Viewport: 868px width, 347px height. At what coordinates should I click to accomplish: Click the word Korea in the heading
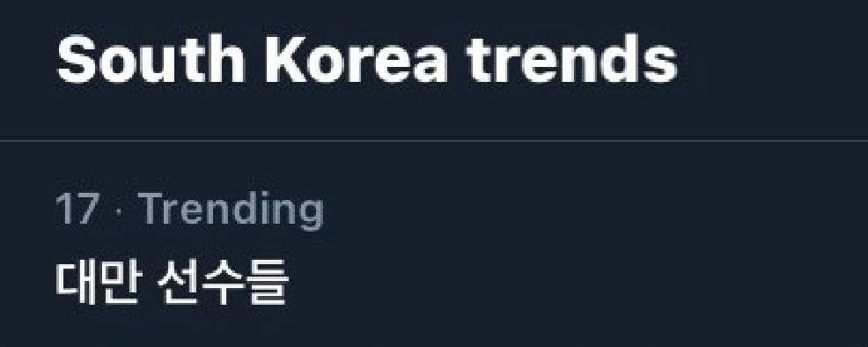357,59
